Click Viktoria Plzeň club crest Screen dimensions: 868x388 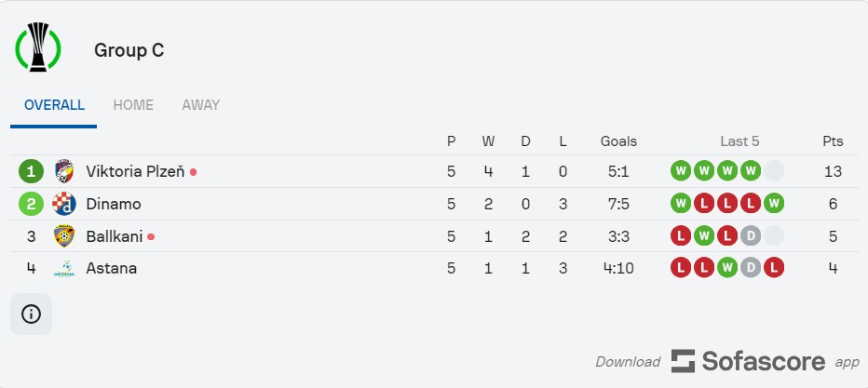coord(64,171)
